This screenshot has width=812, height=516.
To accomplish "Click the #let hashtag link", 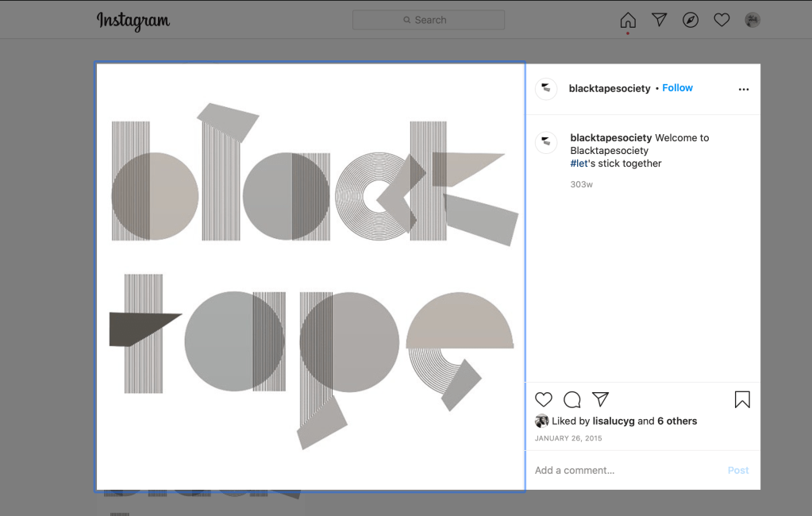I will pyautogui.click(x=578, y=164).
